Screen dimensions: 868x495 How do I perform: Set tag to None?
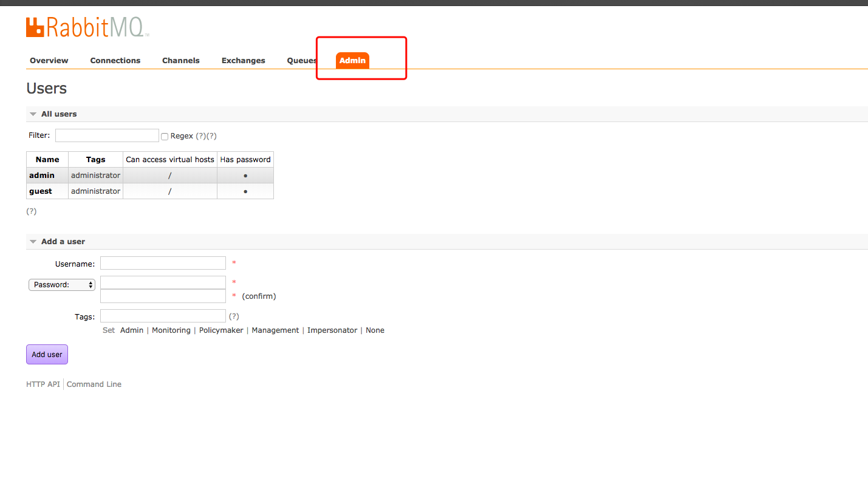(375, 330)
